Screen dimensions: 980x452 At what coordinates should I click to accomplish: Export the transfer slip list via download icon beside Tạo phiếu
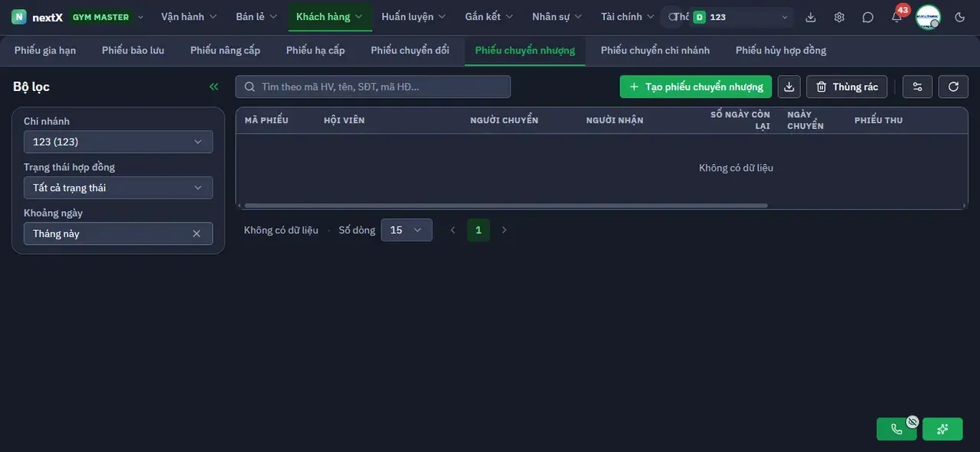(789, 86)
